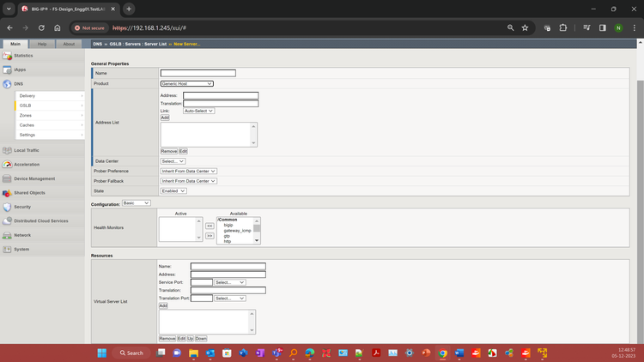Open the Prober Preference dropdown

coord(188,171)
